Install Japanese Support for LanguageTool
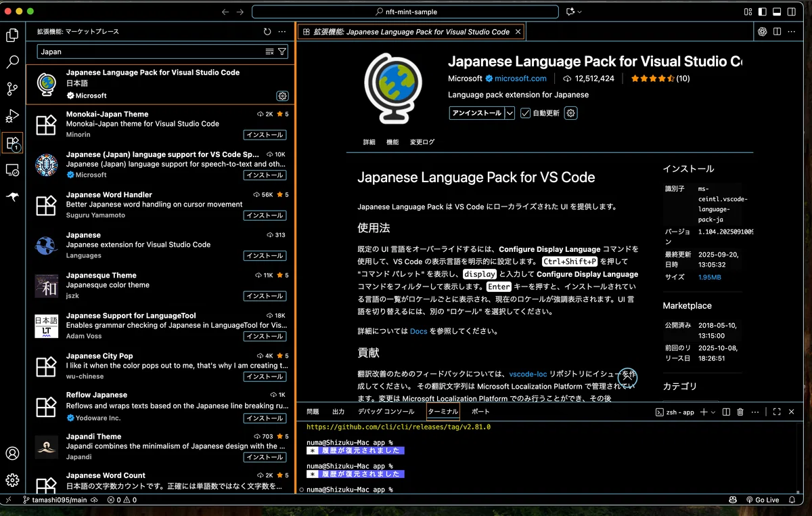This screenshot has height=516, width=812. click(x=265, y=337)
